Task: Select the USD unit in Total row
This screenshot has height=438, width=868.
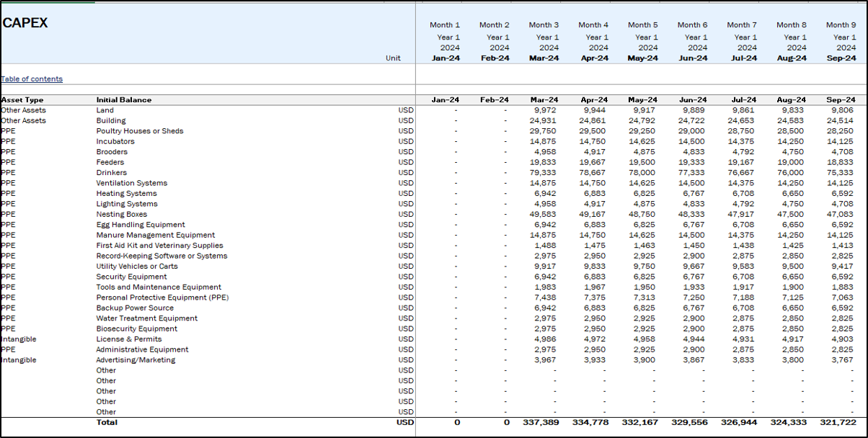Action: point(404,422)
